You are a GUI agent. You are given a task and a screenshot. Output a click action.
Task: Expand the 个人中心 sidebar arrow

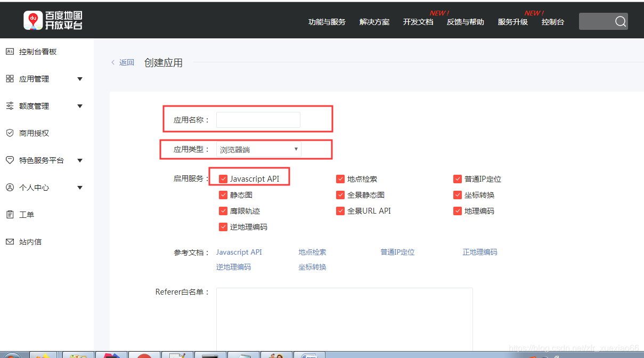(x=80, y=188)
